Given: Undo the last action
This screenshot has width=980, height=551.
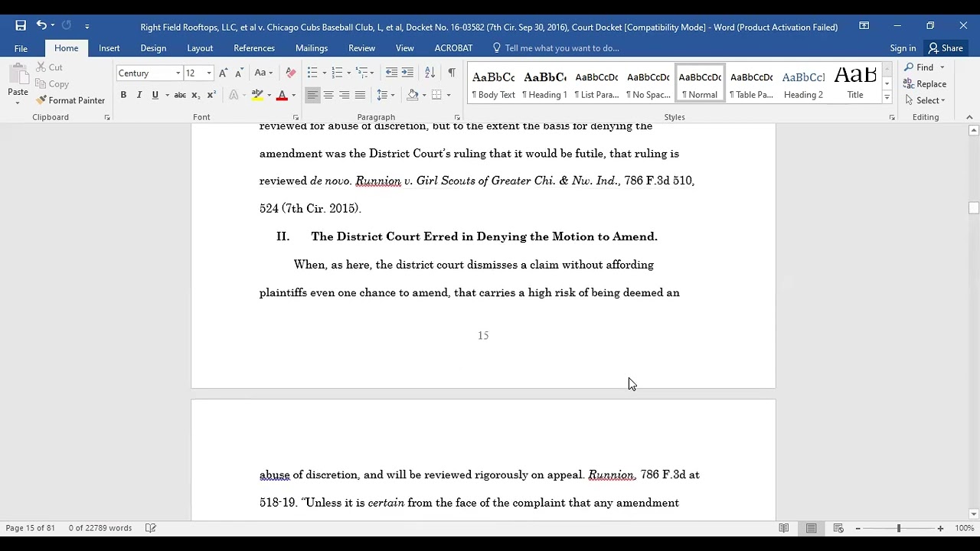Looking at the screenshot, I should [41, 26].
